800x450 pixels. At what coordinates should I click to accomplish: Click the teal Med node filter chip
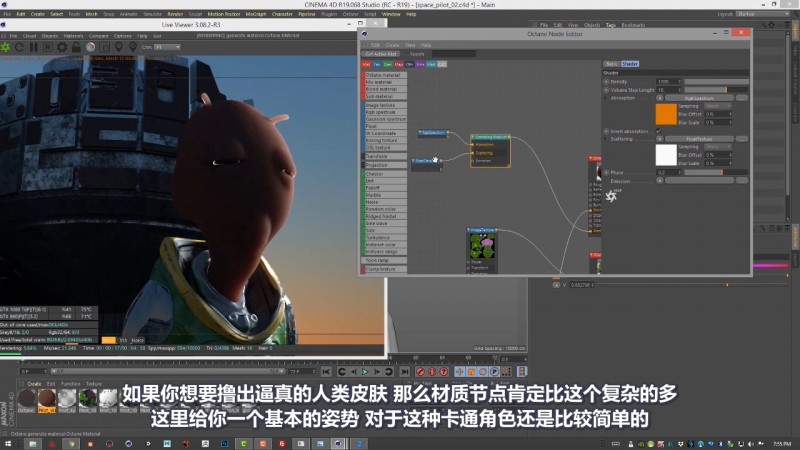431,64
